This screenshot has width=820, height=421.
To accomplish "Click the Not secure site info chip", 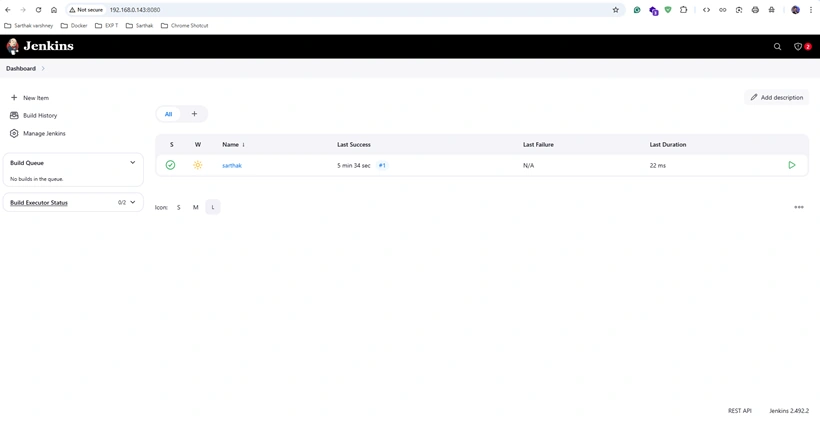I will point(86,10).
